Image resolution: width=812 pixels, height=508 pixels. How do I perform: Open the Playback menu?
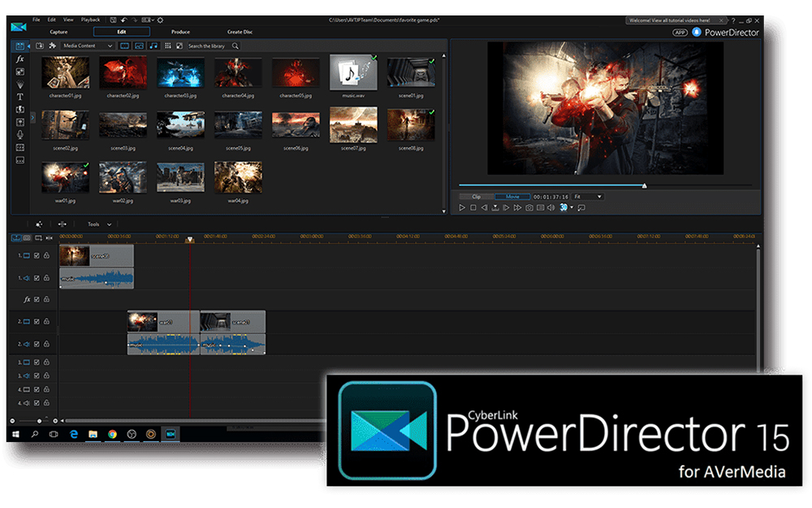tap(91, 20)
